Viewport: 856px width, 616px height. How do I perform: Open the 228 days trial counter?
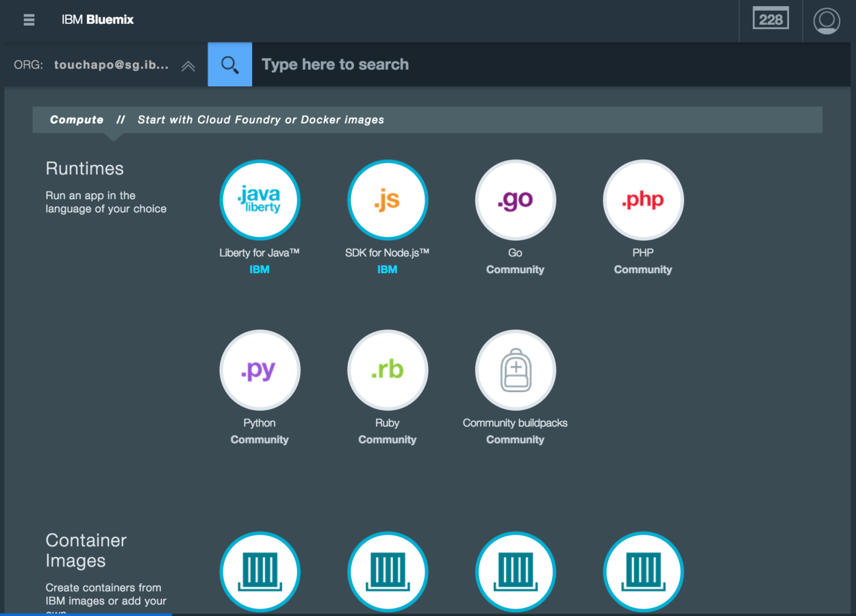[770, 19]
